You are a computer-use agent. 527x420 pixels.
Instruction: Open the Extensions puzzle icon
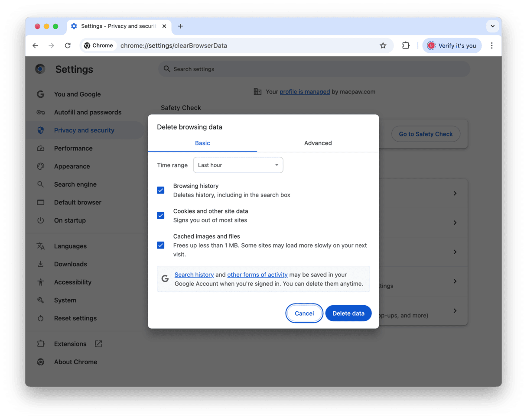[x=406, y=45]
